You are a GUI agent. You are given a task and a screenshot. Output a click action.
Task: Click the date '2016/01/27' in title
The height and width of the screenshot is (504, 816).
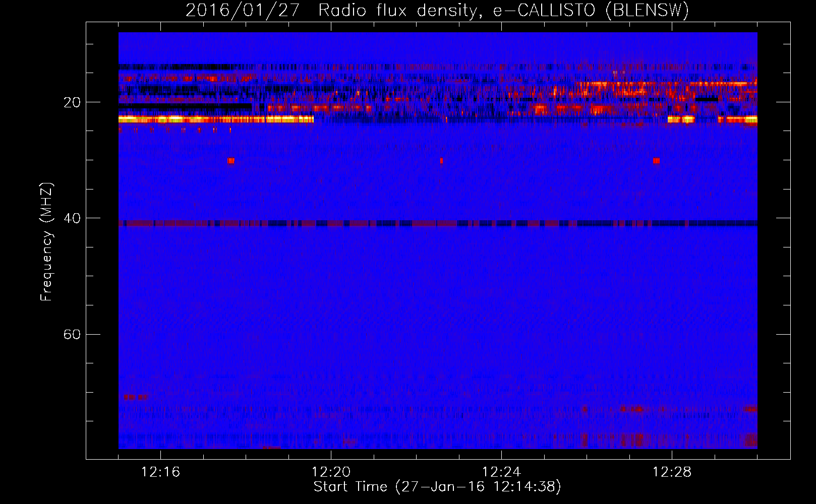pos(243,10)
